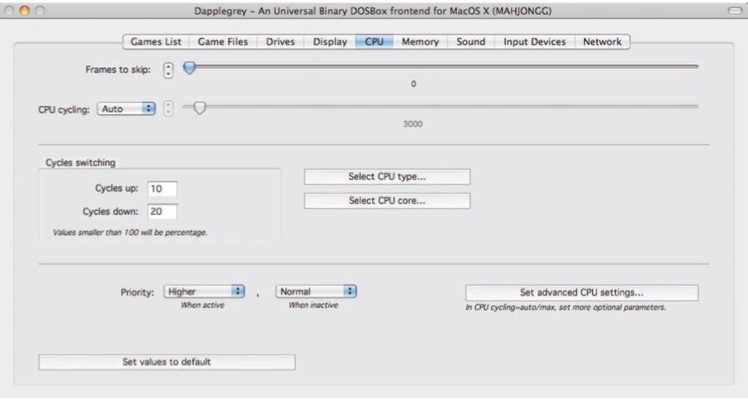Screen dimensions: 748x399
Task: Open the Priority when active dropdown
Action: [x=204, y=292]
